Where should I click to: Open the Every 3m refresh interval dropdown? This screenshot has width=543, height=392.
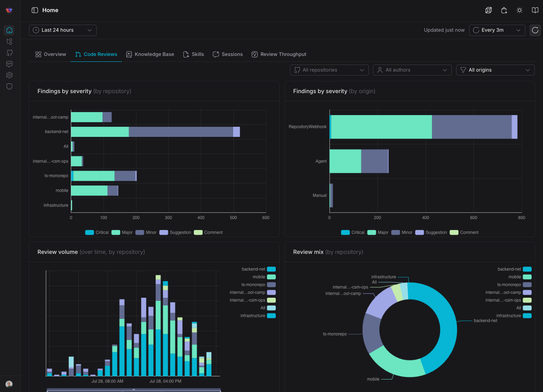coord(497,30)
